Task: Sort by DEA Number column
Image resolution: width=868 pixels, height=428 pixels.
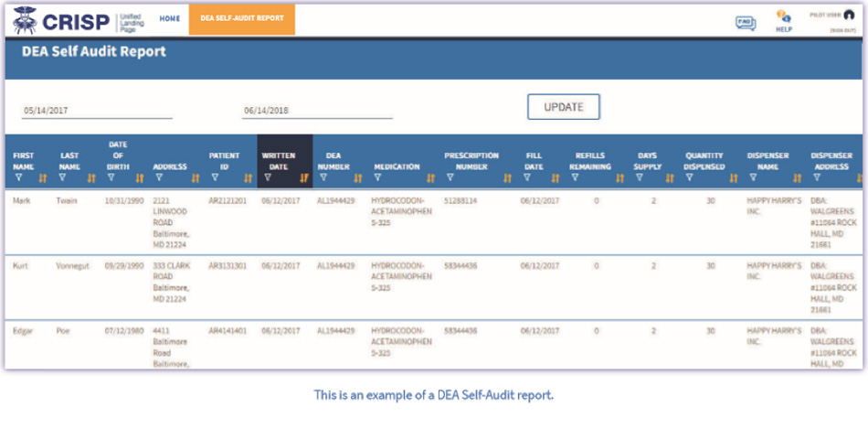Action: 357,178
